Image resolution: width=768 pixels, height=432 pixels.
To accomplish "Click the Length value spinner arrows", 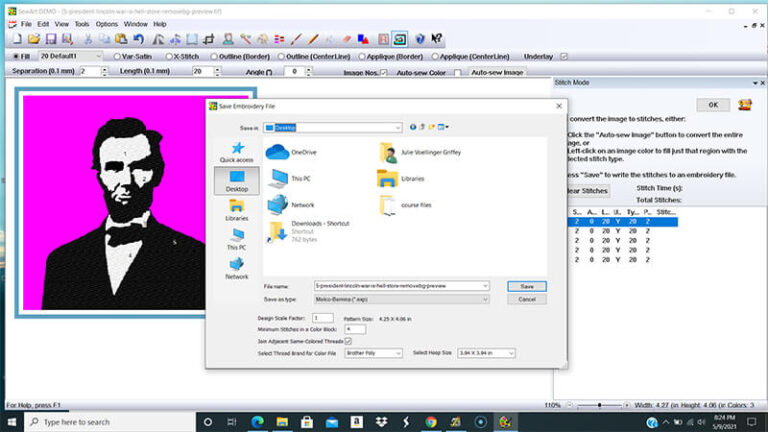I will pos(217,72).
